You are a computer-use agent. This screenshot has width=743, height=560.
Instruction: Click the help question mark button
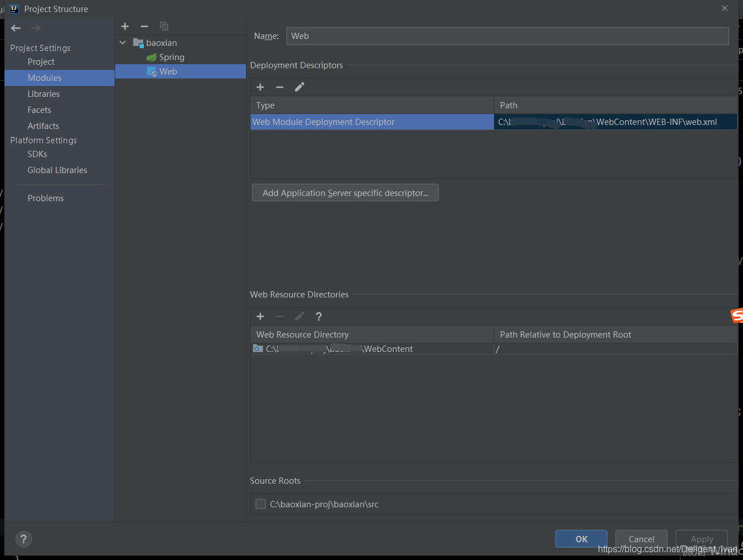(x=24, y=539)
